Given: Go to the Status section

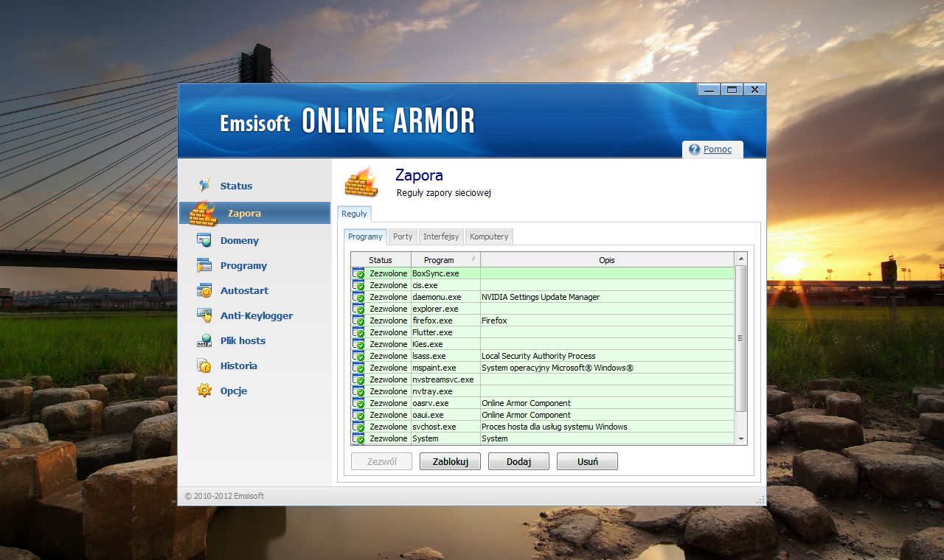Looking at the screenshot, I should pyautogui.click(x=236, y=186).
